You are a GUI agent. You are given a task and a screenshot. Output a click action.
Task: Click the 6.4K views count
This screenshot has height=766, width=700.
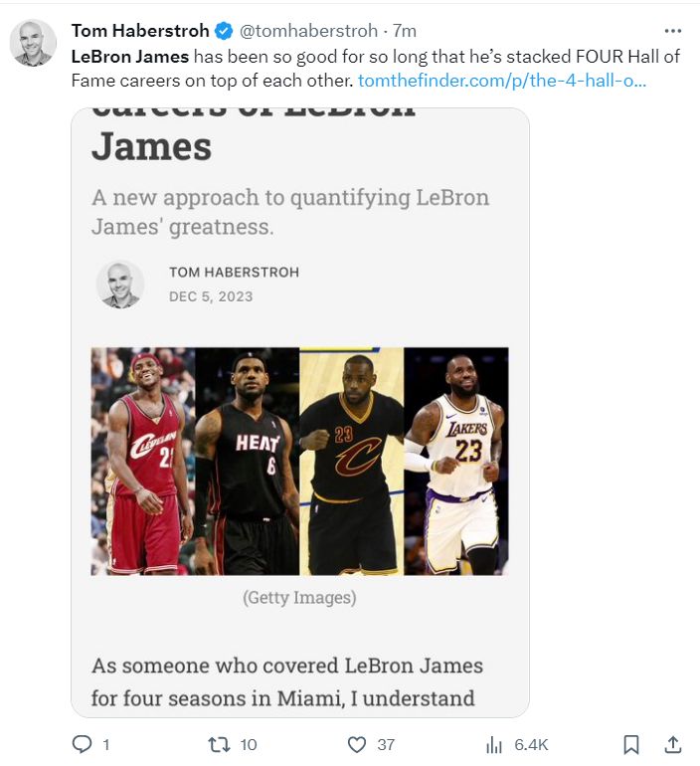[530, 744]
